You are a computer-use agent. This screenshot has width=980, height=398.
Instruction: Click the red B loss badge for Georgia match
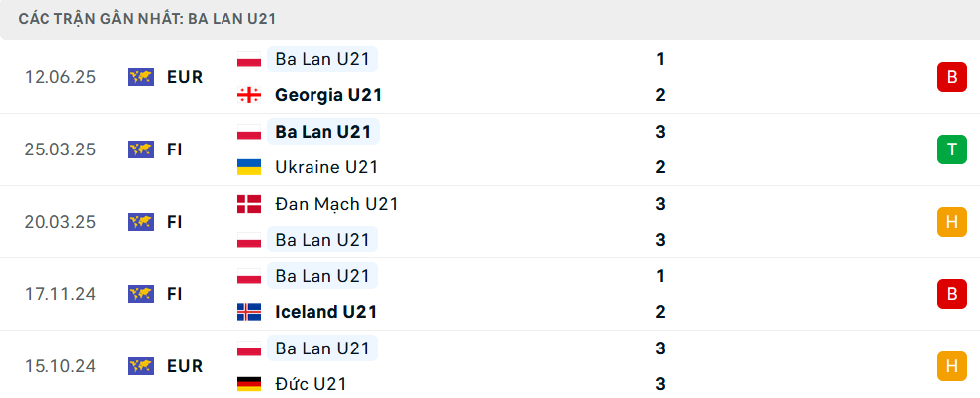click(952, 77)
